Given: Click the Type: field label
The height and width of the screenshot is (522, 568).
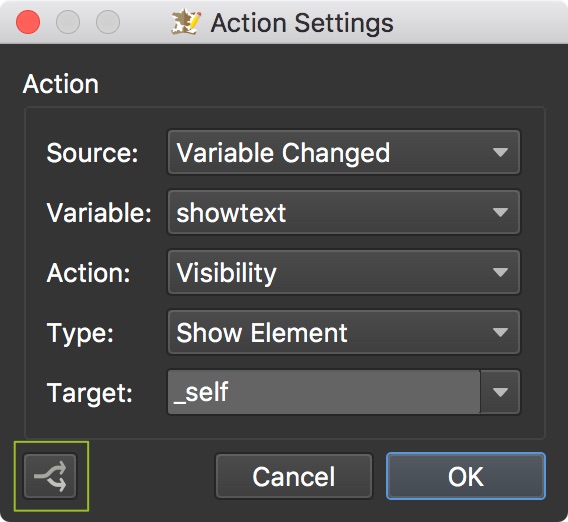Looking at the screenshot, I should (x=80, y=333).
